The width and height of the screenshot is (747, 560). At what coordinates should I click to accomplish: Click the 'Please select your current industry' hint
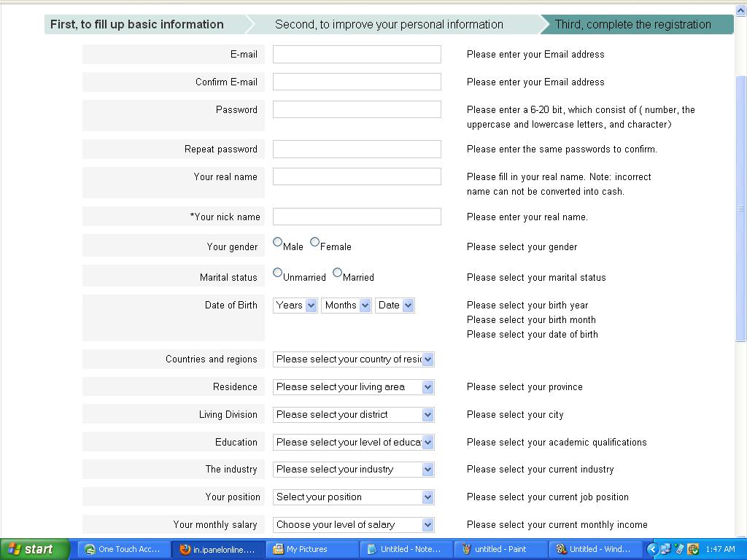coord(541,469)
